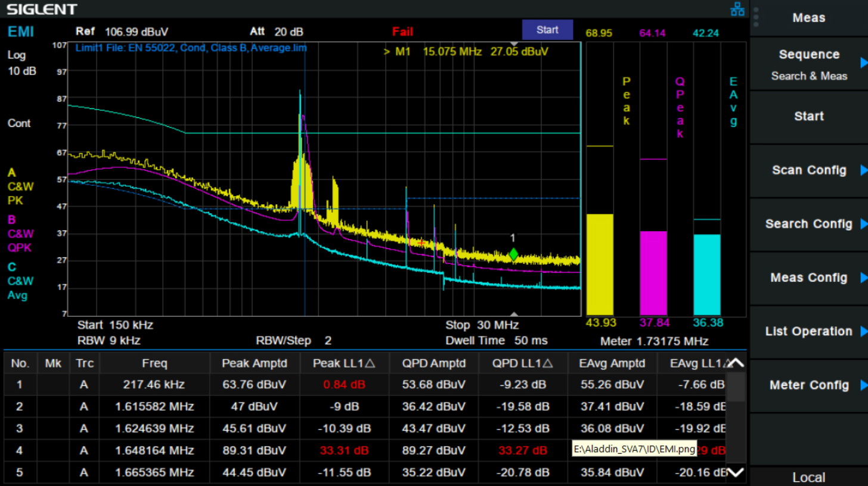The height and width of the screenshot is (486, 868).
Task: Open the Meter Config menu
Action: [x=808, y=385]
